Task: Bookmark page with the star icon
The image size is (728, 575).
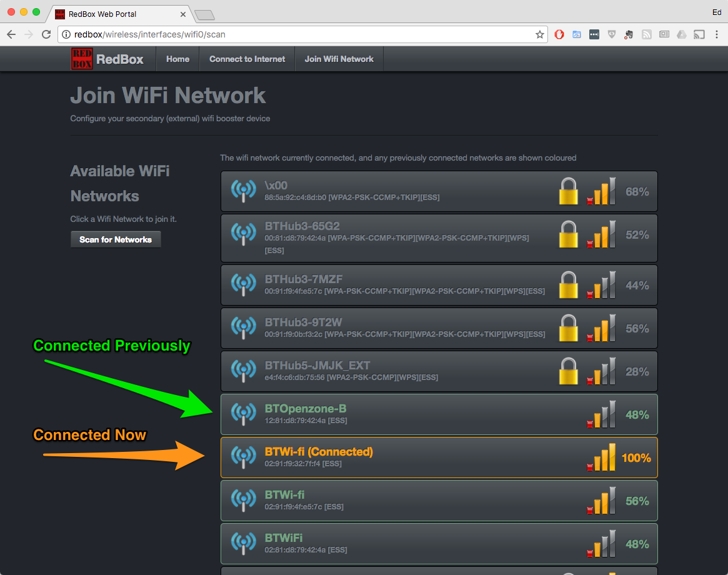Action: tap(539, 34)
